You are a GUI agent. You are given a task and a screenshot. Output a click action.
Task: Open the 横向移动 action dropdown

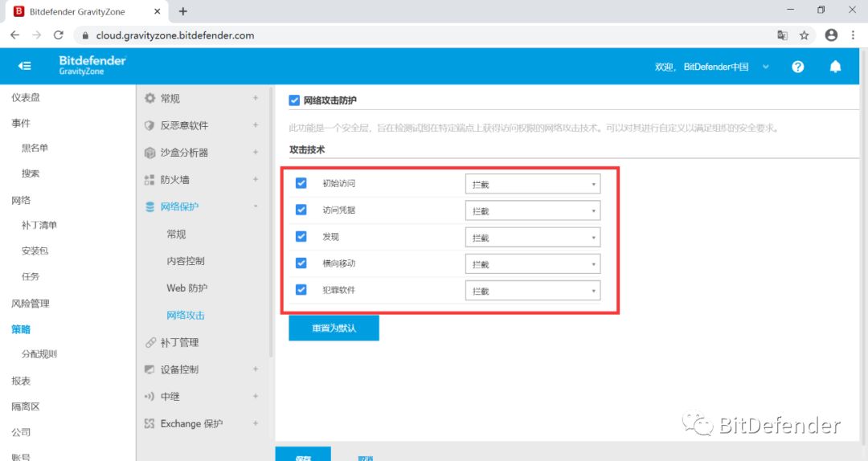coord(533,264)
